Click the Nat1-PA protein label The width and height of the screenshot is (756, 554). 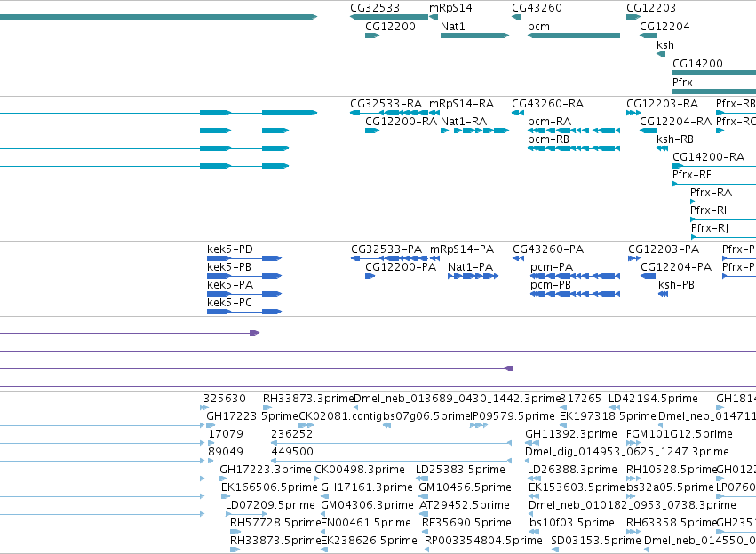pyautogui.click(x=471, y=267)
